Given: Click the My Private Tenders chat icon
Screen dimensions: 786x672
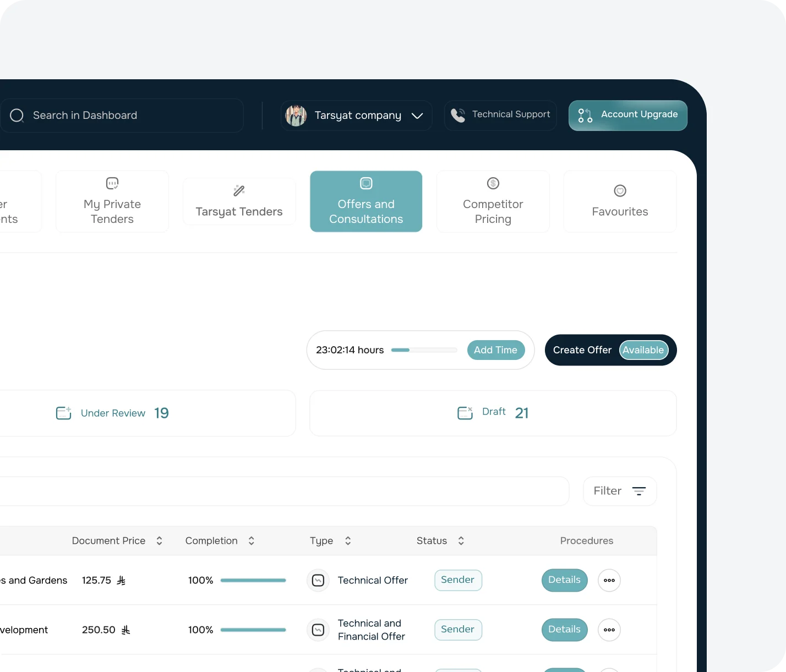Looking at the screenshot, I should click(x=112, y=183).
